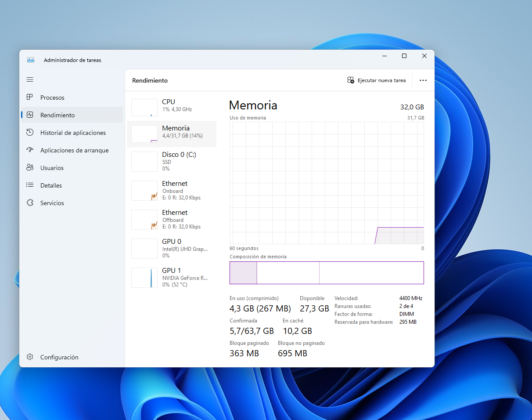Click the Servicios puzzle icon
Viewport: 532px width, 420px height.
coord(30,203)
